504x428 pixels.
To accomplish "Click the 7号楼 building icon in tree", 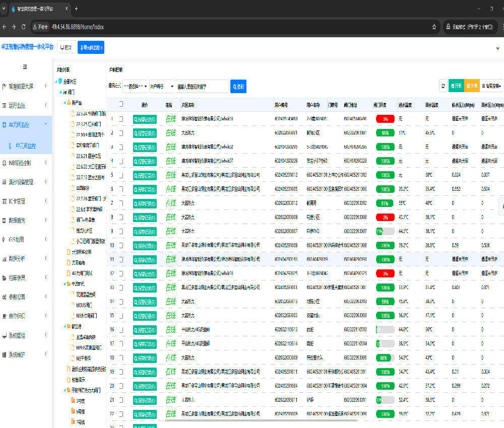I will (x=73, y=422).
